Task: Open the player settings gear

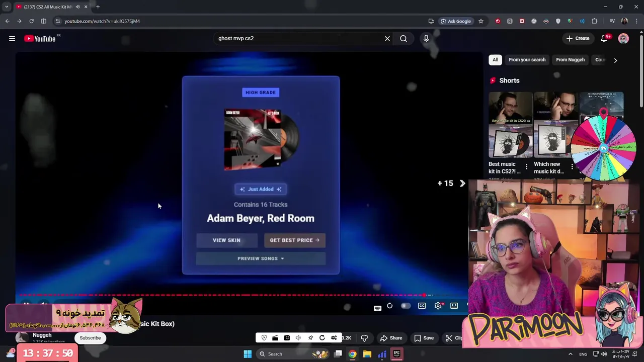Action: [438, 306]
